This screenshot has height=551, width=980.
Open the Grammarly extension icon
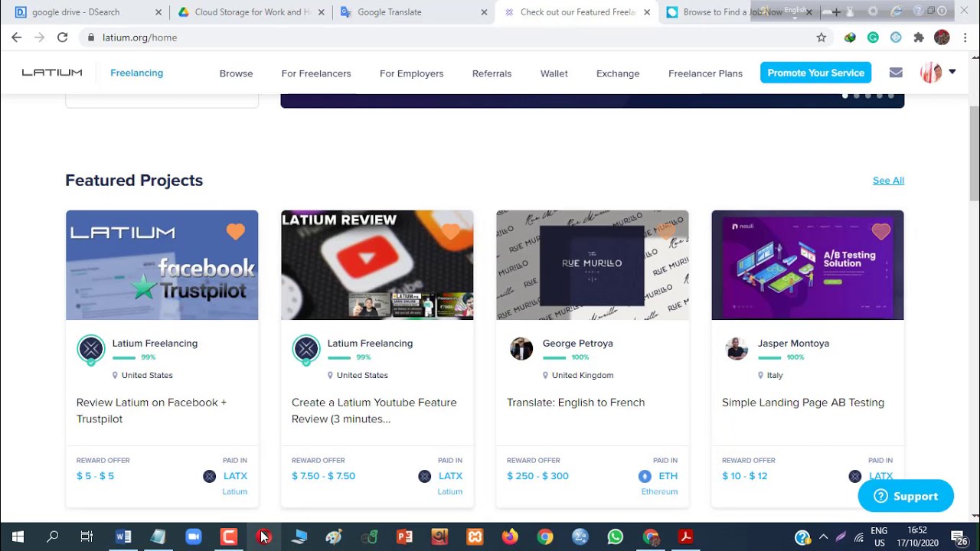point(873,37)
